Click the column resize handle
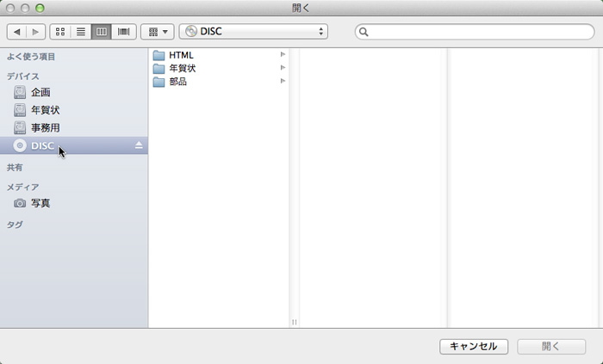 (294, 322)
